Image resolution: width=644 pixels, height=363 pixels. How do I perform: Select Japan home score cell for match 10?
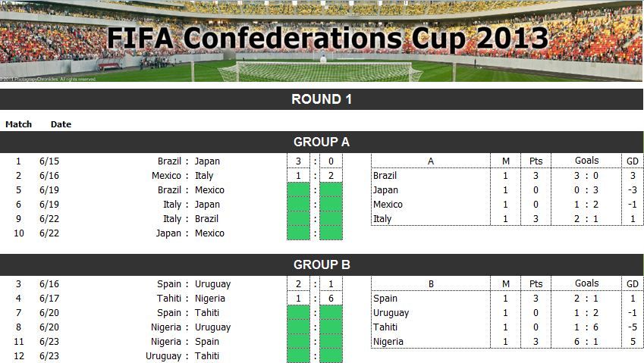[x=299, y=233]
